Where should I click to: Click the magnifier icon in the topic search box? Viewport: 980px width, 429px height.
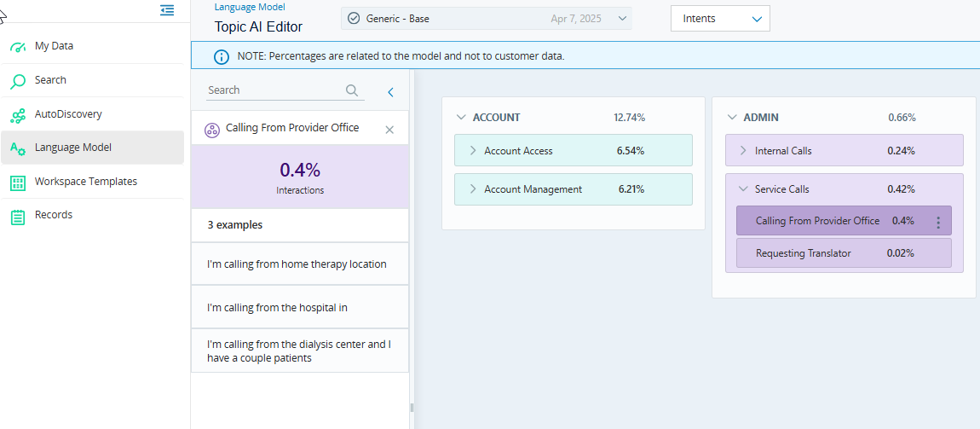[x=352, y=90]
